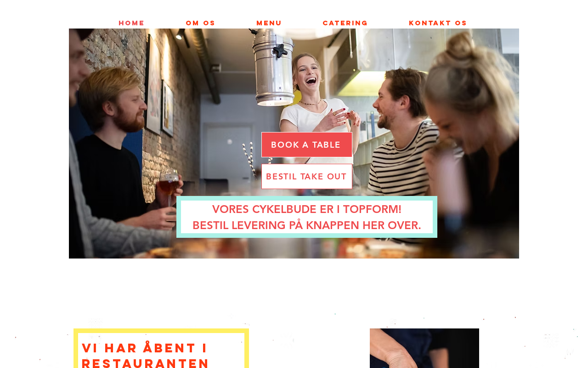This screenshot has width=588, height=368.
Task: Click the mint-green border around the delivery banner
Action: point(307,198)
